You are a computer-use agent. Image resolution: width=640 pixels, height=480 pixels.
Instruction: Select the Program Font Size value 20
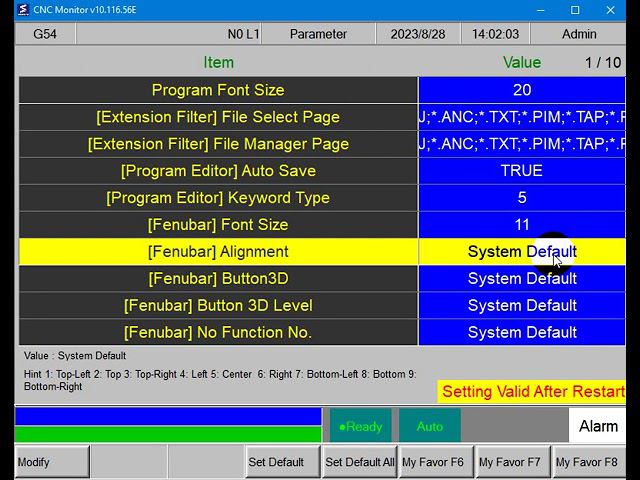click(522, 90)
